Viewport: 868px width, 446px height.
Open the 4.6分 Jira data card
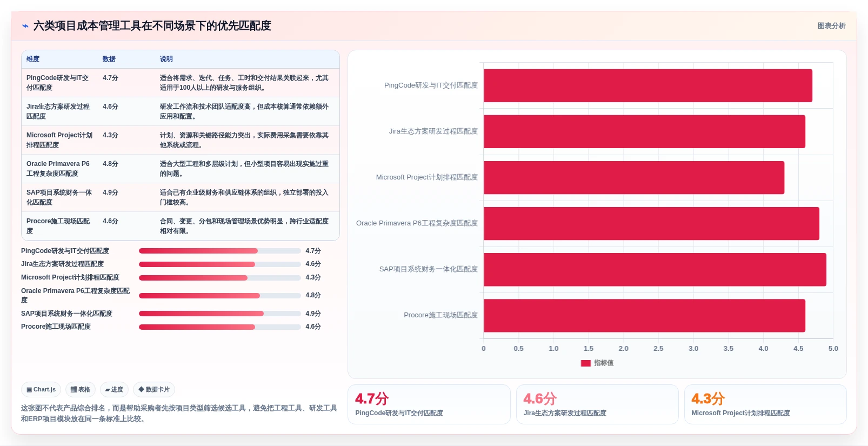pos(597,404)
